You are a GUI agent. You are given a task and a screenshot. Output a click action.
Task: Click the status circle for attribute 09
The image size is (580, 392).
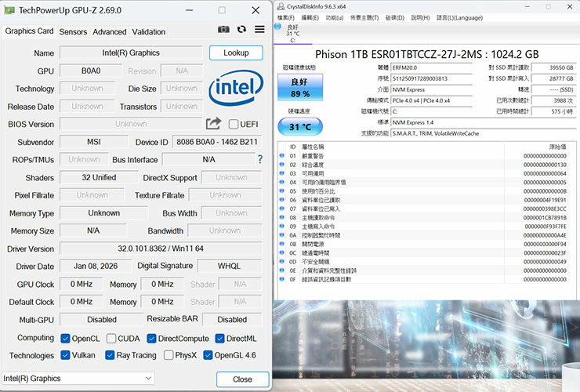[x=282, y=226]
